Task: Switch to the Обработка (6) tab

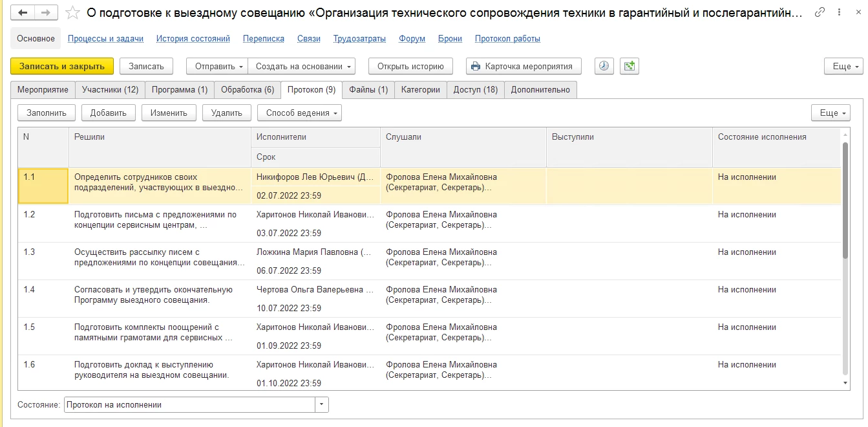Action: (248, 90)
